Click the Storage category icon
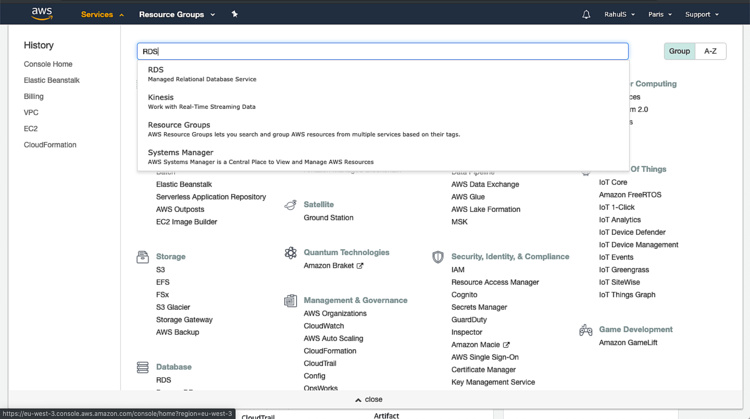Image resolution: width=750 pixels, height=419 pixels. tap(143, 257)
